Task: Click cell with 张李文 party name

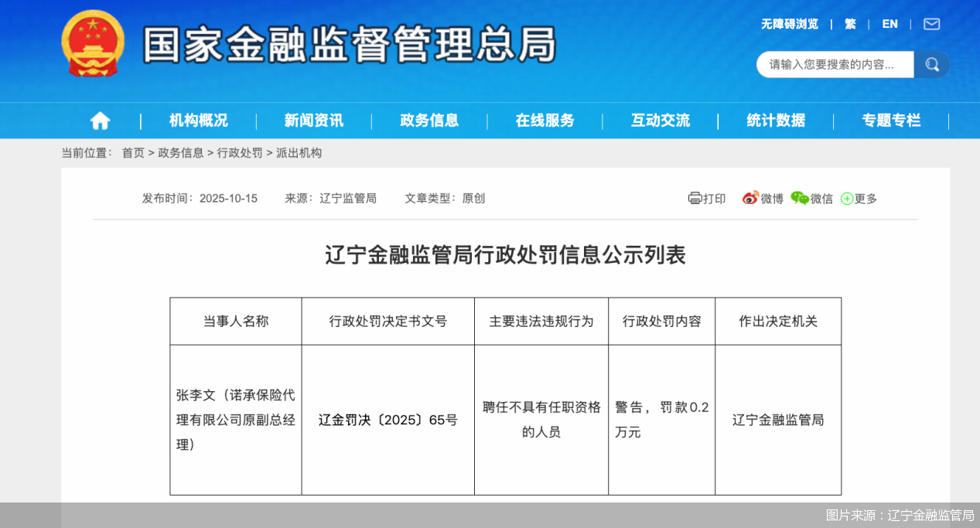Action: (236, 420)
